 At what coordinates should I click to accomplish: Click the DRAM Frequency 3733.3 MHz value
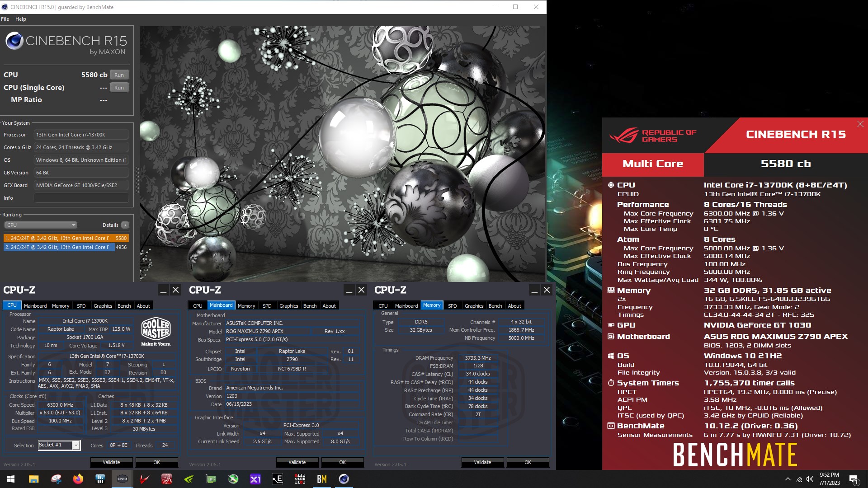478,358
